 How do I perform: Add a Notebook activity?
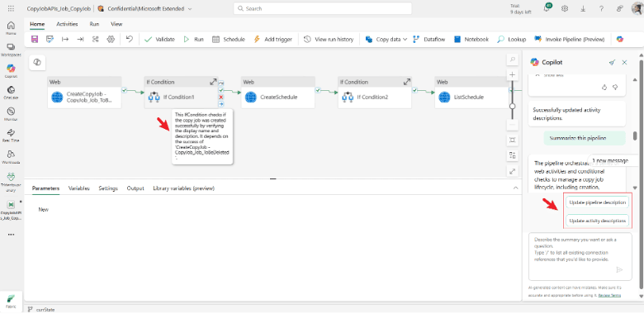point(471,40)
